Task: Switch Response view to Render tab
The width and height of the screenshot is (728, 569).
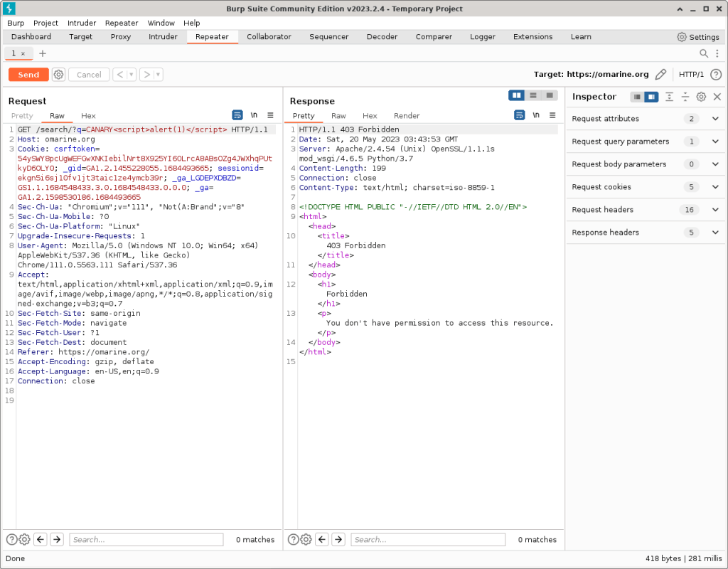Action: pos(407,116)
